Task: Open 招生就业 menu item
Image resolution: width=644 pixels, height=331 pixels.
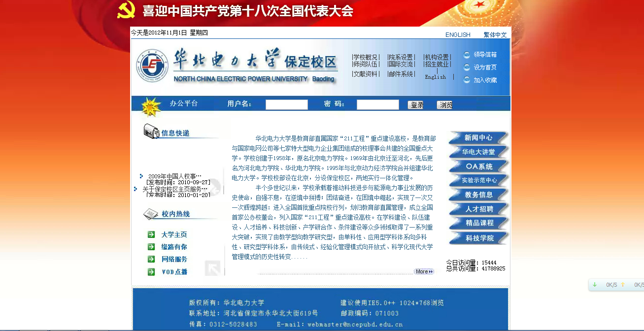Action: pos(437,64)
